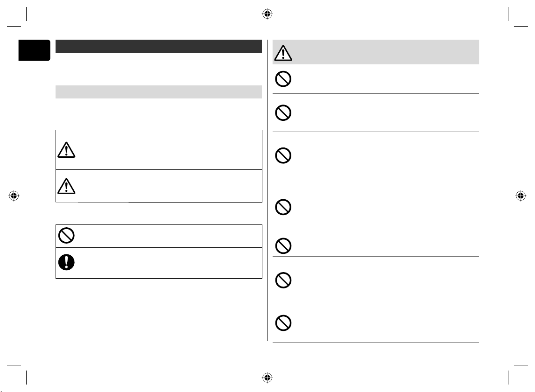Viewport: 535px width, 392px height.
Task: Click the third prohibition icon in the right column
Action: point(283,155)
